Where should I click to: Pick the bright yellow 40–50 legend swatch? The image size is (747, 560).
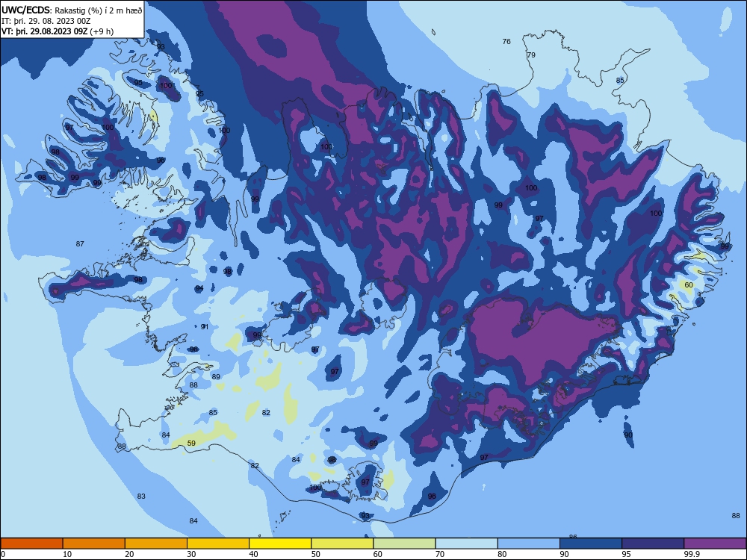pos(280,544)
